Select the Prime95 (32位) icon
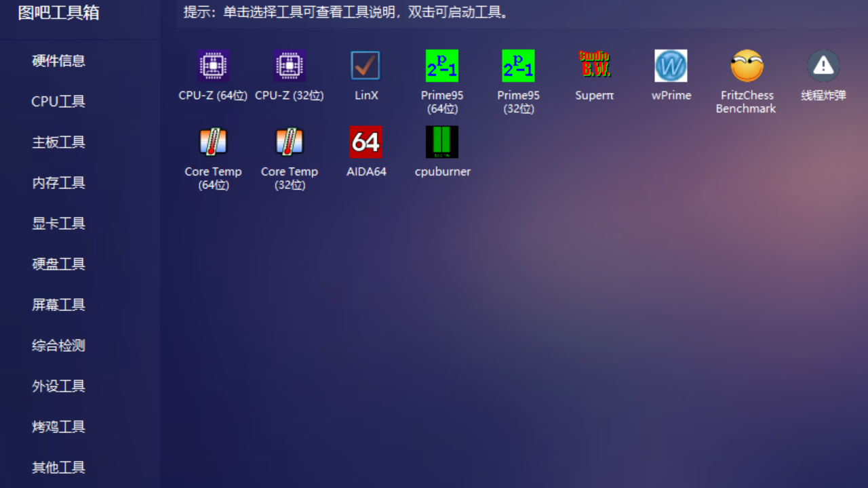 [518, 66]
